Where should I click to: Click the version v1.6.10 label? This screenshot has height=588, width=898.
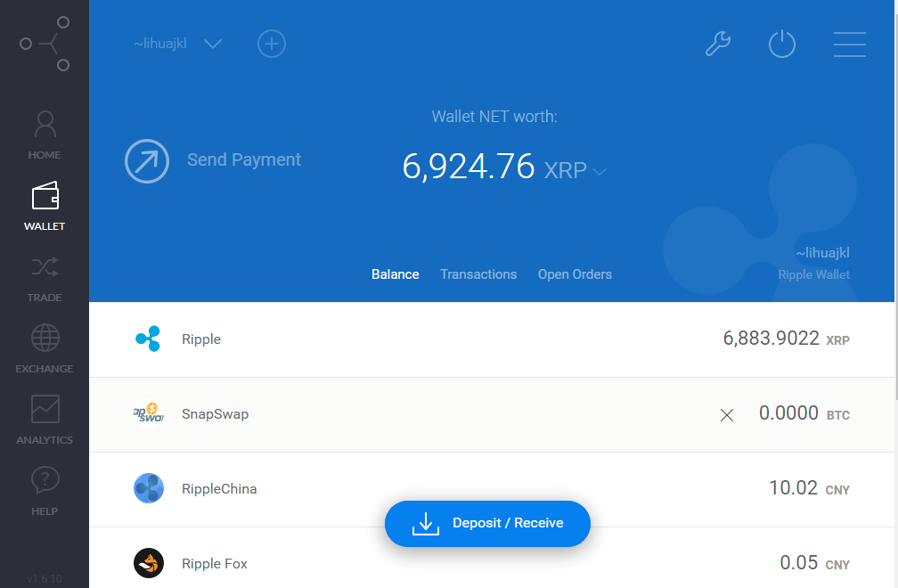pyautogui.click(x=45, y=579)
